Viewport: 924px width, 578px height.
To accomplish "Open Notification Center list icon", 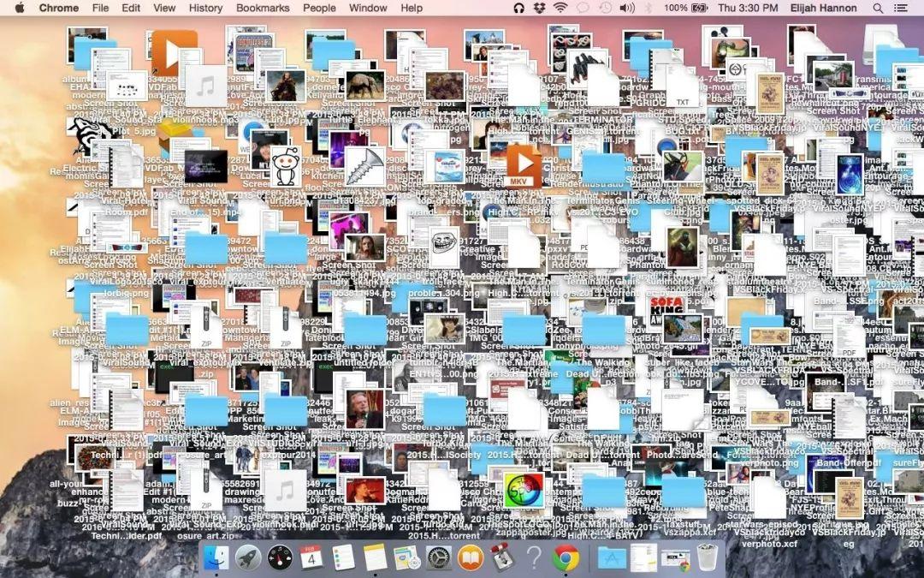I will pyautogui.click(x=900, y=8).
